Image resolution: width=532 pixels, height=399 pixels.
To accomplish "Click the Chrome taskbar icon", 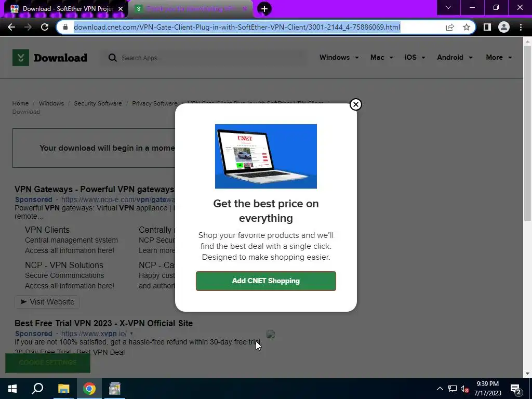I will tap(89, 389).
